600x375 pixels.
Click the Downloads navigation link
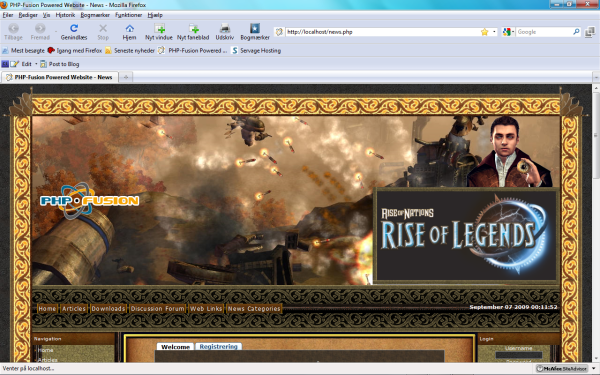click(108, 308)
